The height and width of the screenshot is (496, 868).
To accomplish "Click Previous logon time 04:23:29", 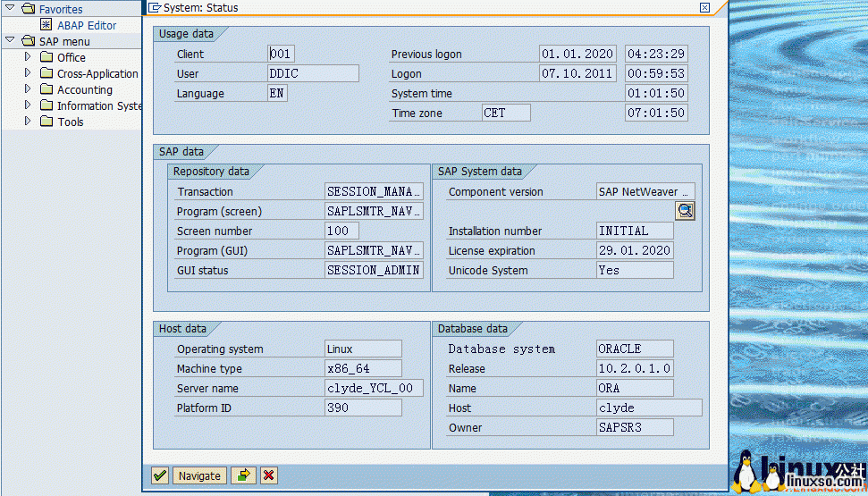I will pyautogui.click(x=656, y=54).
